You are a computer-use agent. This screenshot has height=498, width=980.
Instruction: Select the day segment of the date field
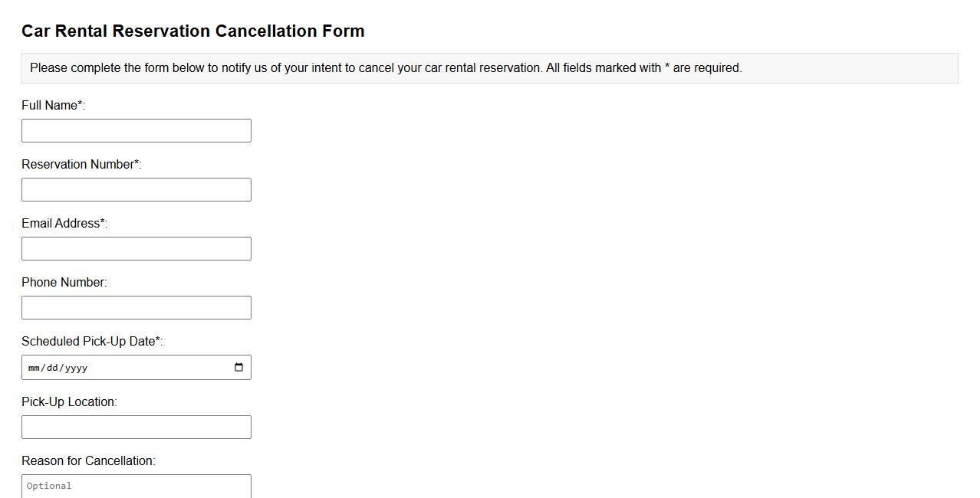click(x=54, y=367)
